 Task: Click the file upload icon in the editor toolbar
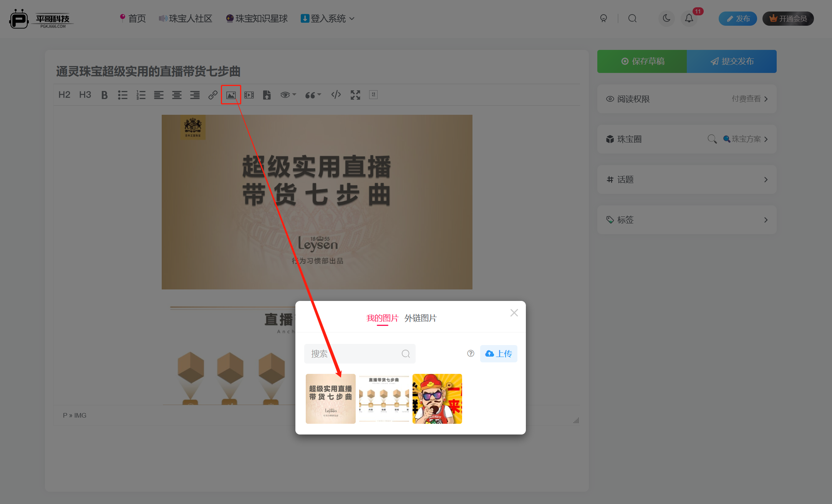pyautogui.click(x=267, y=94)
